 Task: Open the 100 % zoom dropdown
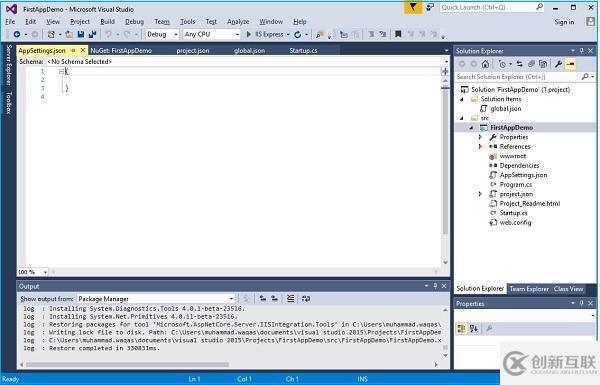[45, 272]
